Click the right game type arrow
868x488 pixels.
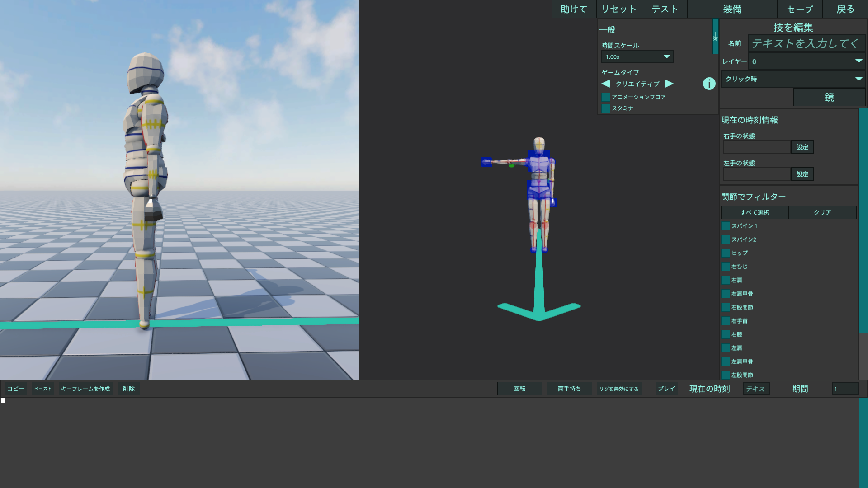click(669, 84)
